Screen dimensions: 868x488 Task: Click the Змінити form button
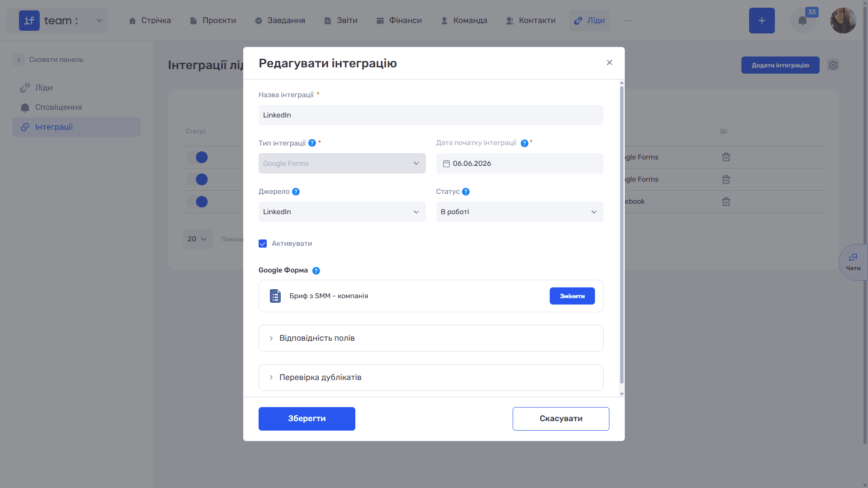[572, 296]
